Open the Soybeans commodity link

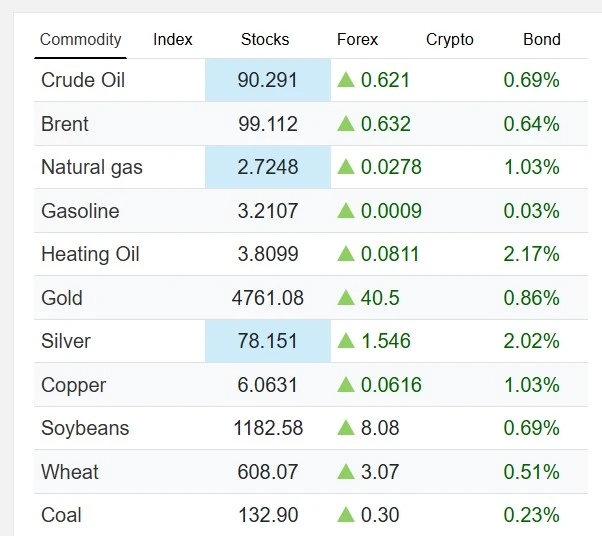(85, 428)
